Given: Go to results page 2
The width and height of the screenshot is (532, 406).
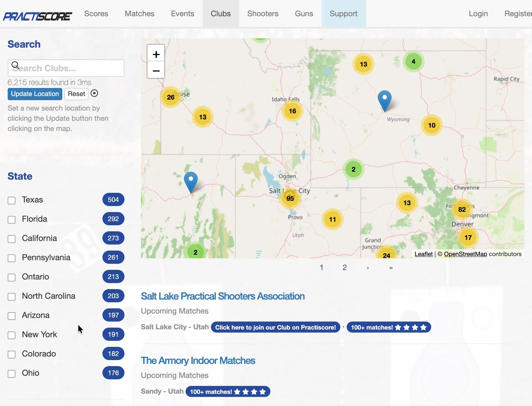Looking at the screenshot, I should [x=344, y=267].
